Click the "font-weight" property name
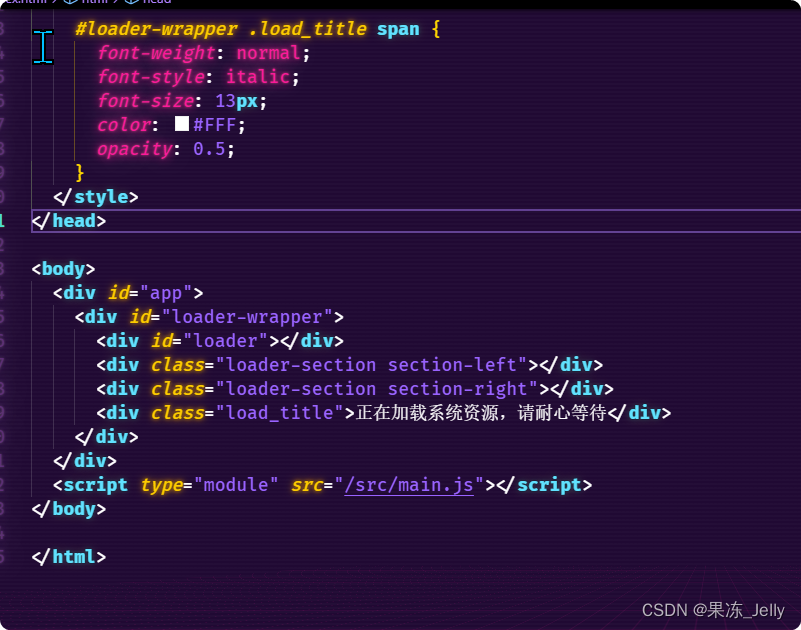This screenshot has height=630, width=801. [156, 53]
